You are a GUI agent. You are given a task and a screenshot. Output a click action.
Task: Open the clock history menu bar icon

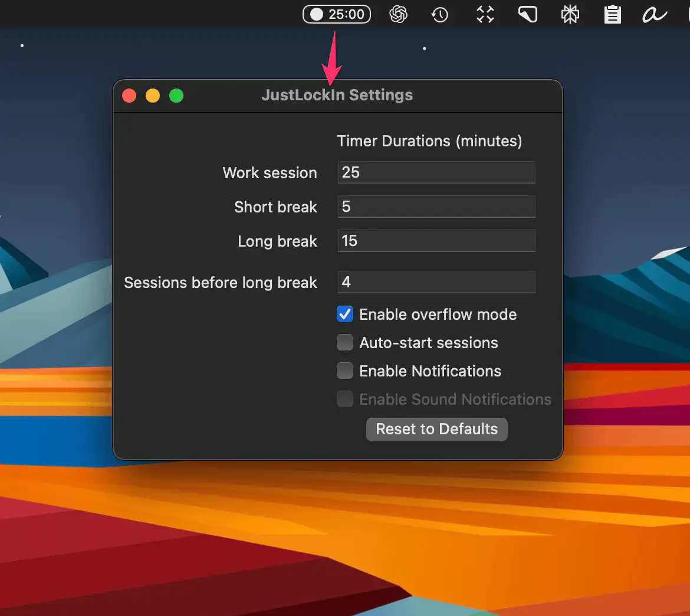(x=439, y=15)
